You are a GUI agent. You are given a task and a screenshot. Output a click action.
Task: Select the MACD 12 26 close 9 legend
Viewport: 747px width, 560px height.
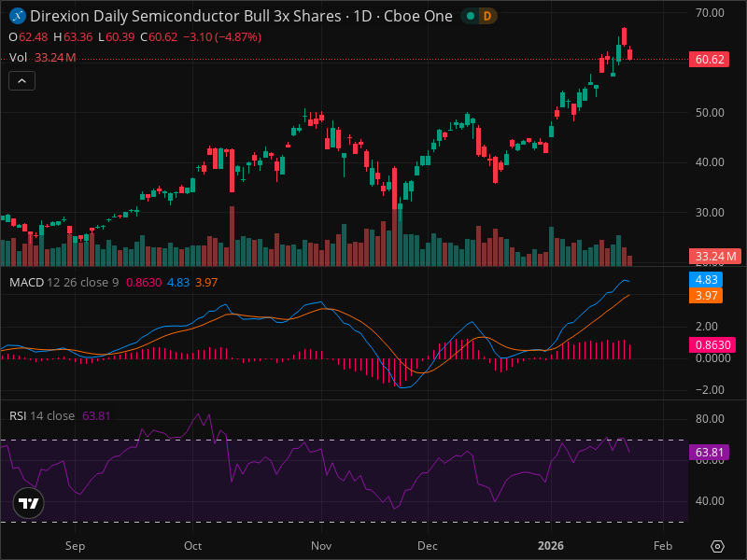(x=63, y=283)
